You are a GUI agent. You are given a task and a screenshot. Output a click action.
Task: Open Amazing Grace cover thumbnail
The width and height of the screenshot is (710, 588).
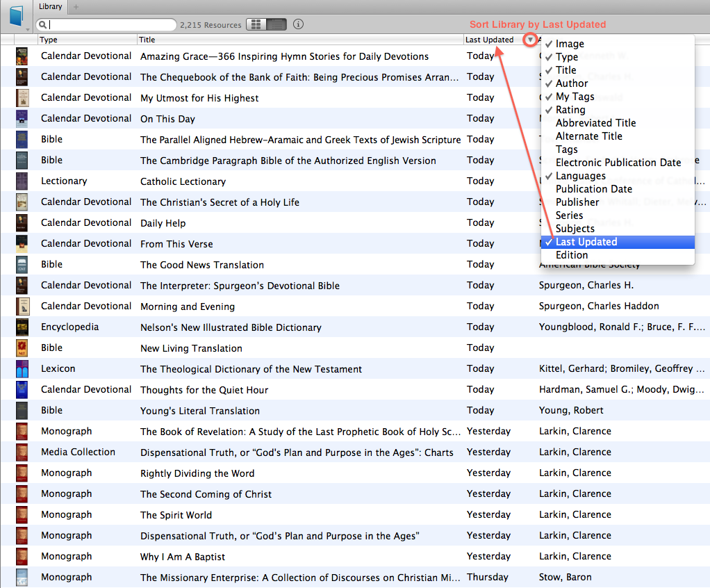point(22,56)
